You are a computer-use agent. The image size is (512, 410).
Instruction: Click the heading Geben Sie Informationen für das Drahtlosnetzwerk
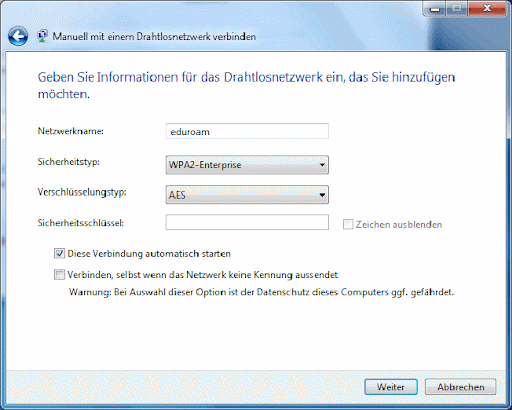pos(246,86)
